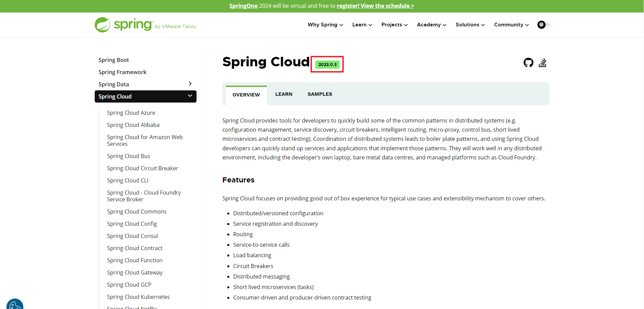The width and height of the screenshot is (644, 309).
Task: Open the Stack Overflow icon link
Action: click(543, 63)
